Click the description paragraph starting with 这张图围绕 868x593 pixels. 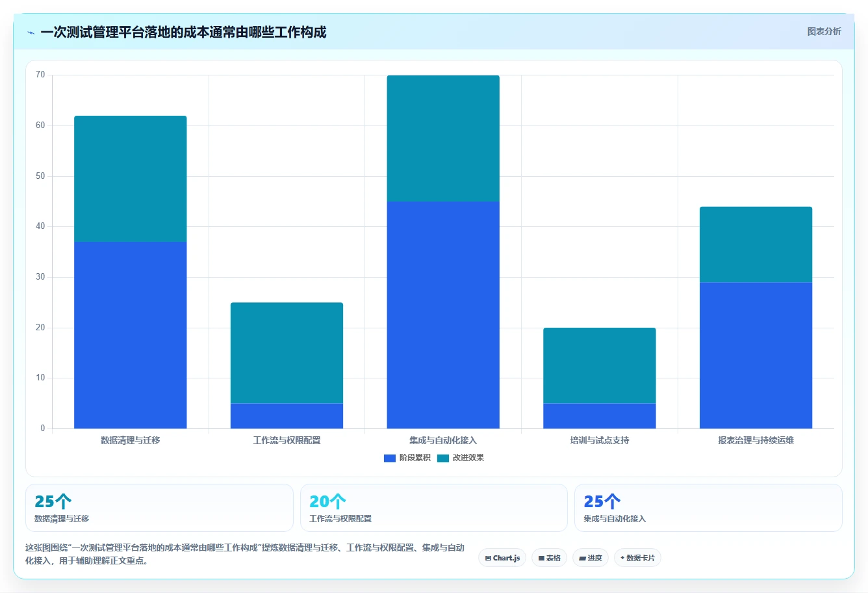tap(245, 554)
